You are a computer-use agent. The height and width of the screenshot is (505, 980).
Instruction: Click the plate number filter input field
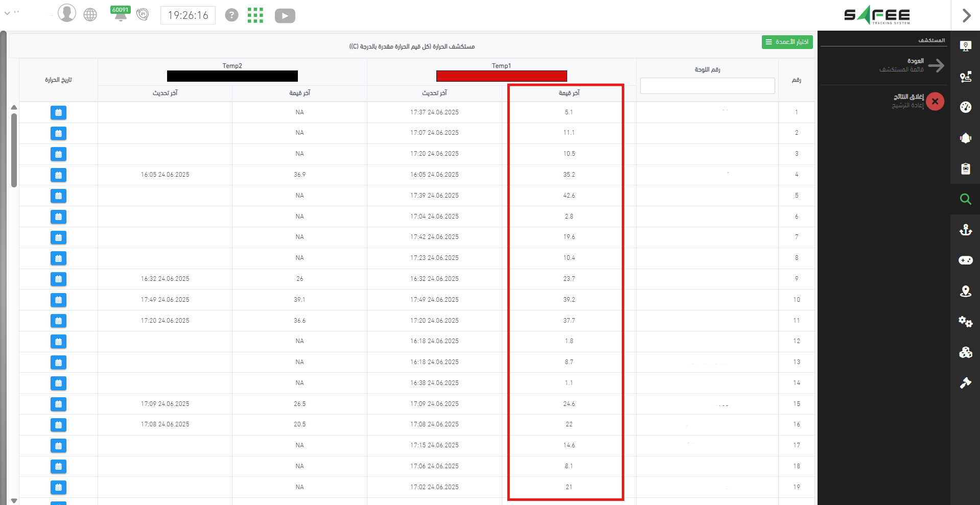pos(707,86)
